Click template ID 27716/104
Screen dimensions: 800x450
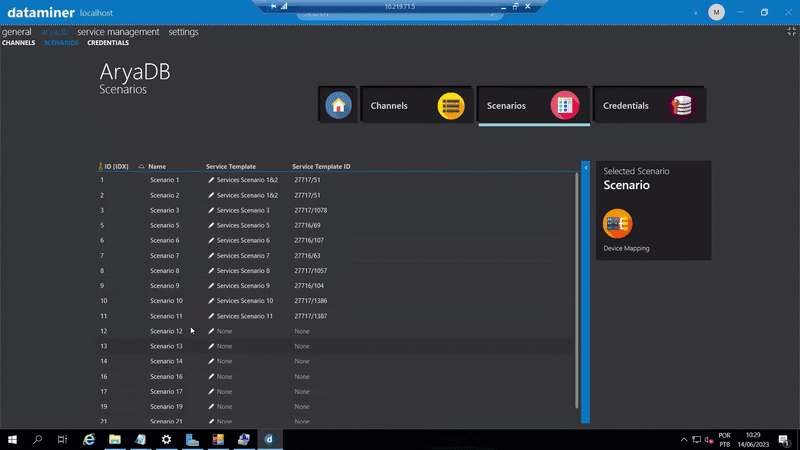(x=309, y=286)
